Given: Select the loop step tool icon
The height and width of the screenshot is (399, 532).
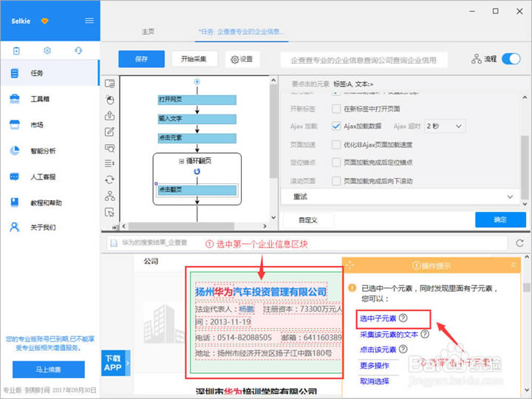Looking at the screenshot, I should [110, 179].
